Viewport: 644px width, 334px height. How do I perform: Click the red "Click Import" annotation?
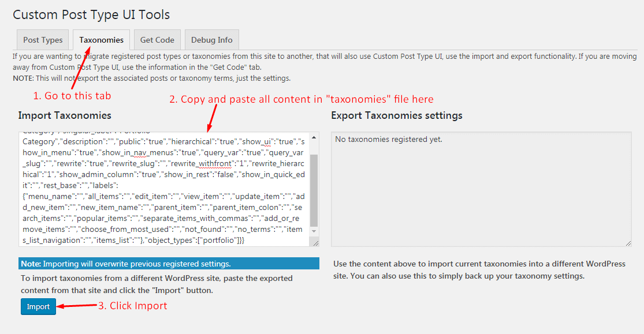click(132, 306)
